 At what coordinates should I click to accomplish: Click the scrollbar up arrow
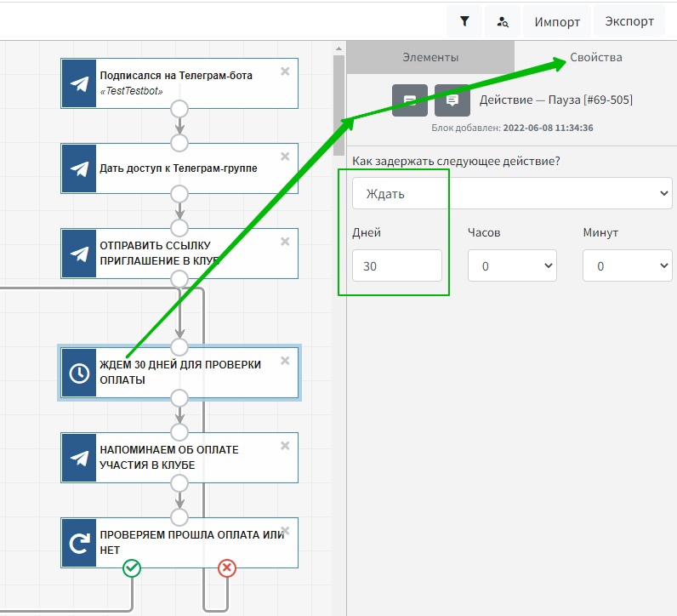point(339,48)
